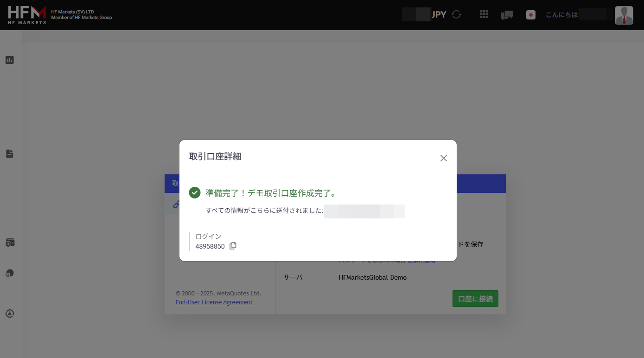Image resolution: width=644 pixels, height=358 pixels.
Task: Click the サーバ label
Action: click(293, 277)
